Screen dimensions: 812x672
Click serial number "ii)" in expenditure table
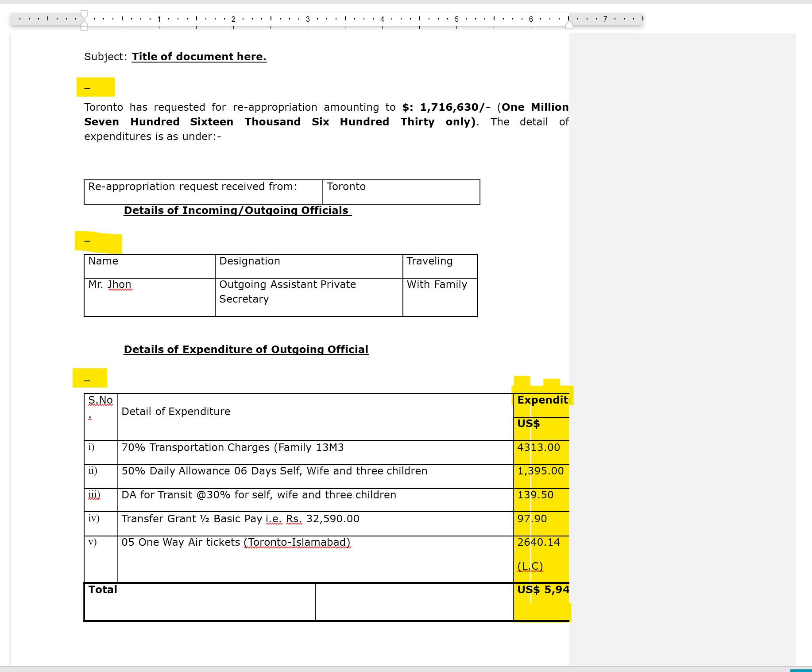coord(93,470)
